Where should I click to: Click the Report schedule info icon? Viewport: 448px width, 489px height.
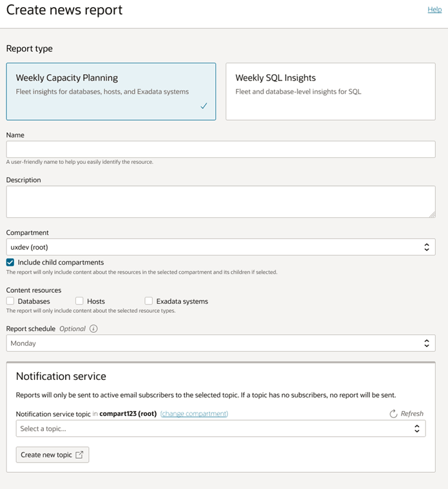point(93,328)
